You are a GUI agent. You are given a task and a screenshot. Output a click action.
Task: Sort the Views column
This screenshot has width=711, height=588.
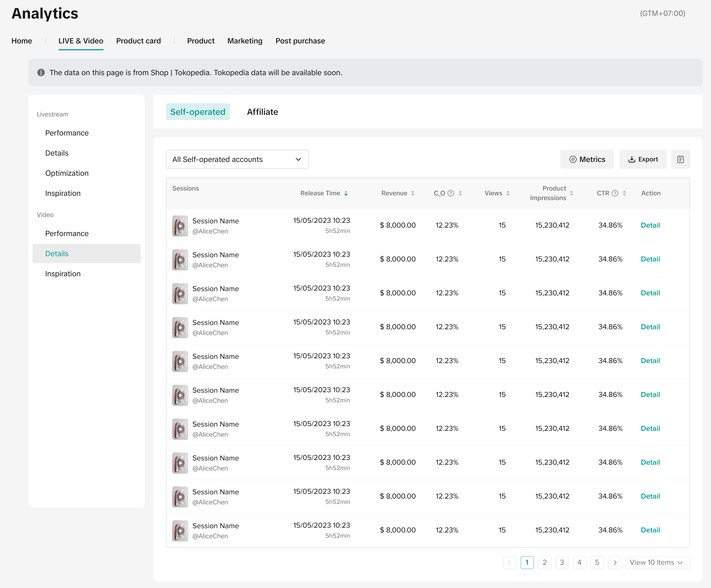[x=508, y=193]
